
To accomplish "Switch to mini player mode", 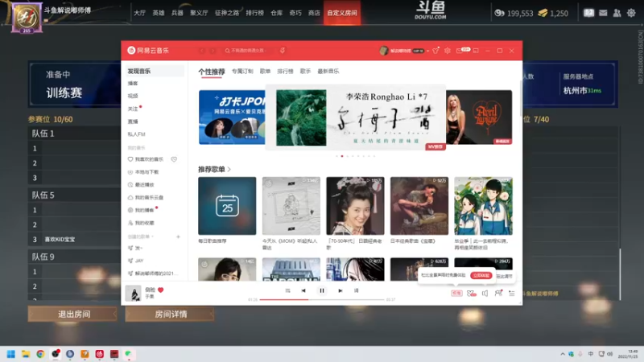I will [x=476, y=51].
